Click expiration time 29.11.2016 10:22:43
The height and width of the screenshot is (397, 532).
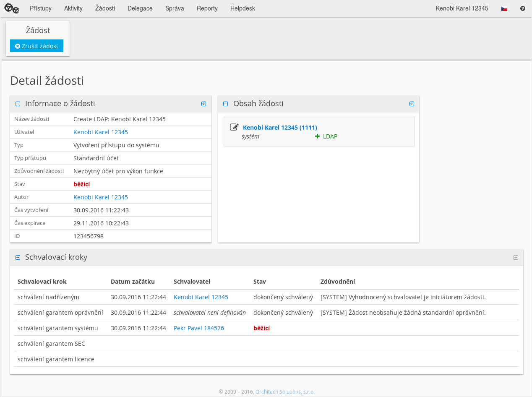pyautogui.click(x=101, y=223)
